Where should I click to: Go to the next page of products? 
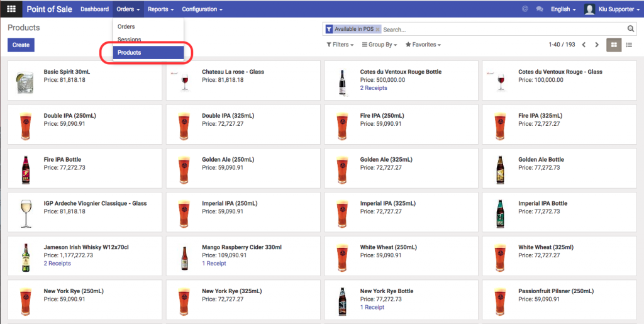point(597,45)
